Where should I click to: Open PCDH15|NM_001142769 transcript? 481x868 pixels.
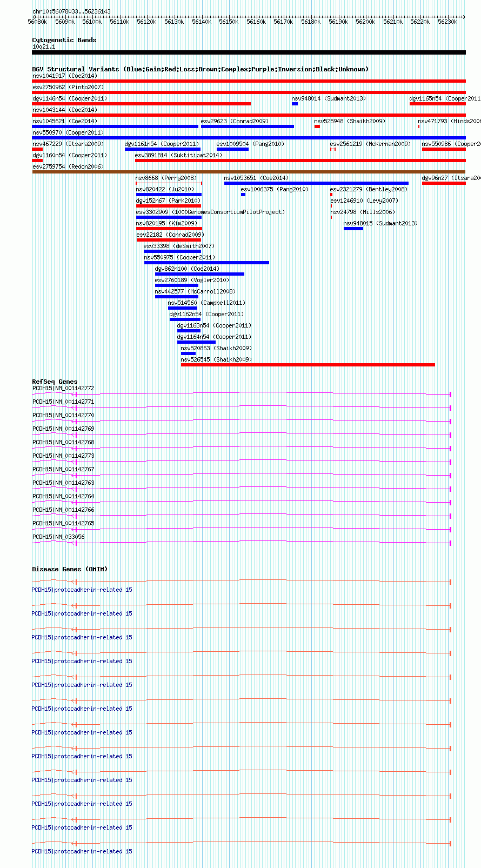63,429
